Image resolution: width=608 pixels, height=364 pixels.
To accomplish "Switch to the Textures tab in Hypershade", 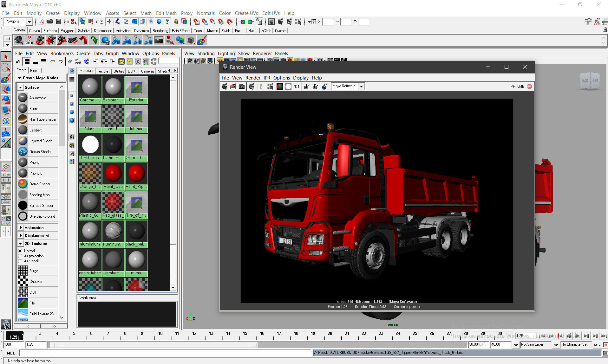I will coord(103,71).
